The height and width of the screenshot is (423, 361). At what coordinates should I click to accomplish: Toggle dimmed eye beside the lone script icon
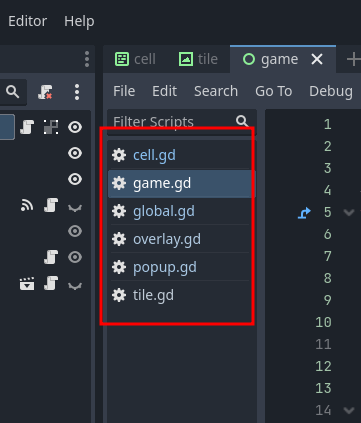pos(75,257)
